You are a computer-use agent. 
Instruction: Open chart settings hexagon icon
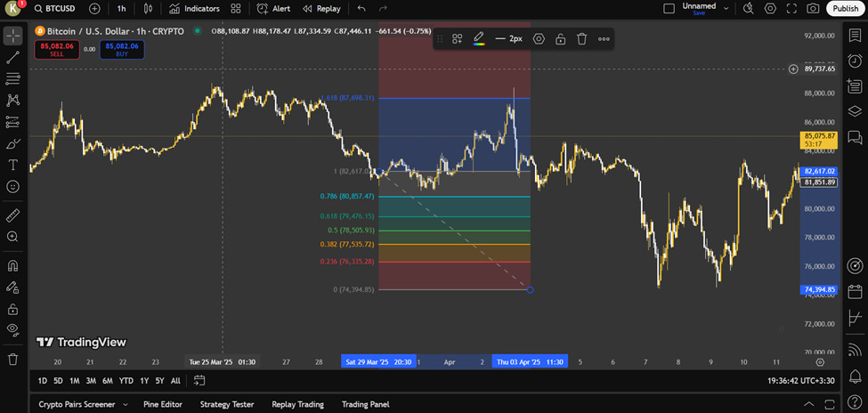[770, 9]
